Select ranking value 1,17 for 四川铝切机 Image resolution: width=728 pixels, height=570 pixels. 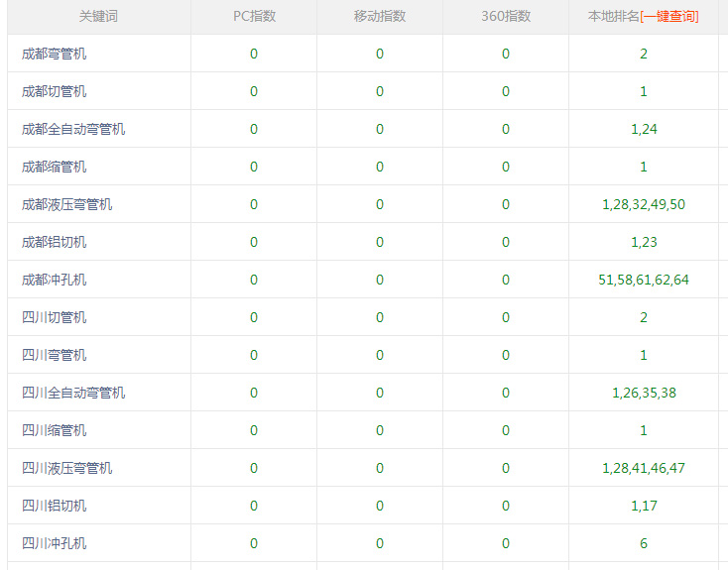point(644,506)
